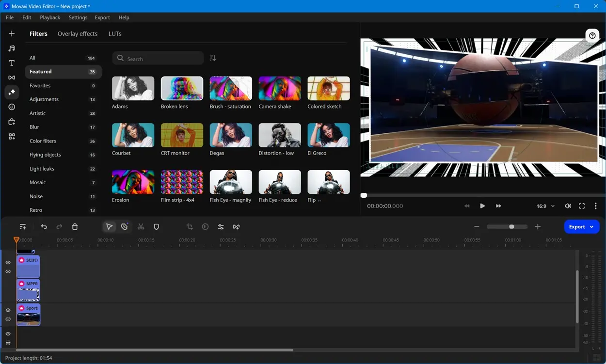606x364 pixels.
Task: Open the 16:9 aspect ratio dropdown
Action: 545,206
